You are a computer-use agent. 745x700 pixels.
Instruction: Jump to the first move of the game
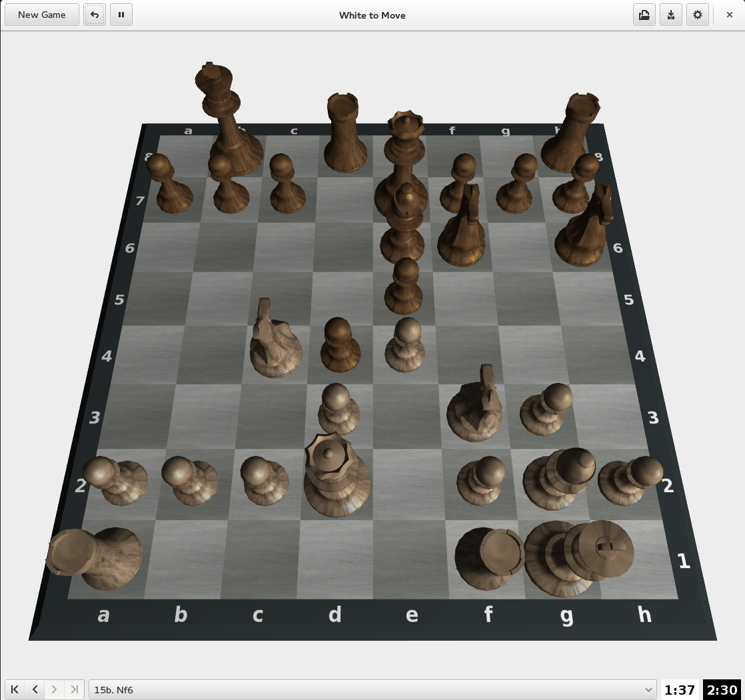15,689
